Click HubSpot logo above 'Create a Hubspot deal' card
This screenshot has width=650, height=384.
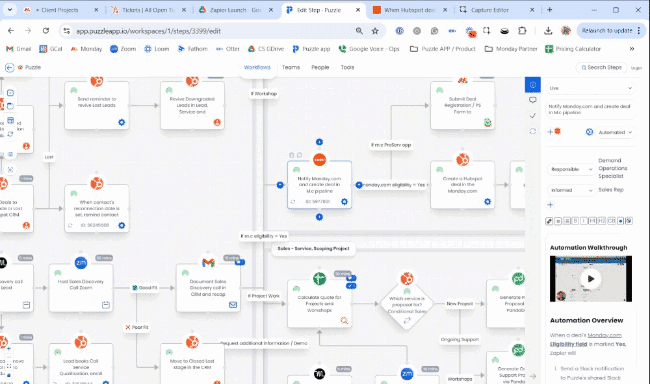[x=462, y=159]
